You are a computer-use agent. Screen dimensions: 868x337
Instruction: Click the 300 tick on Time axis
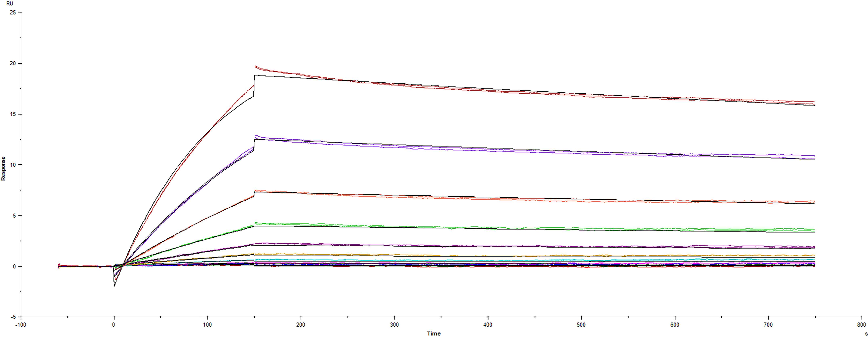click(x=394, y=325)
